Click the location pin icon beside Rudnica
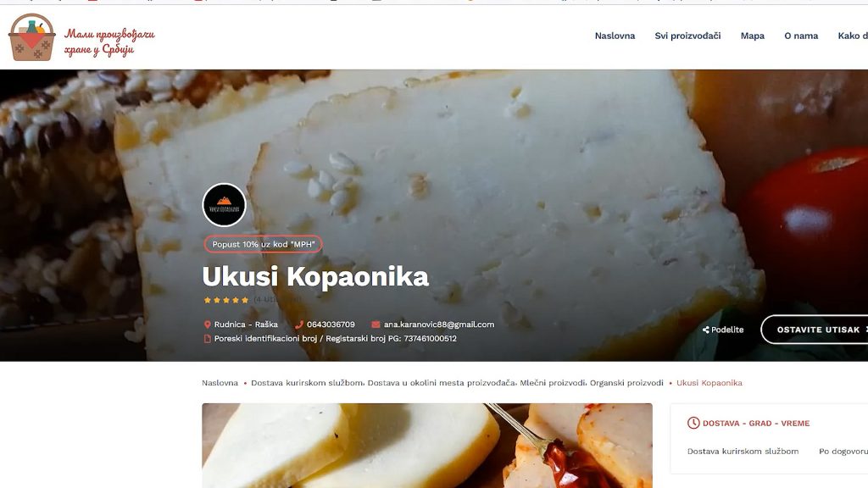 click(x=207, y=324)
